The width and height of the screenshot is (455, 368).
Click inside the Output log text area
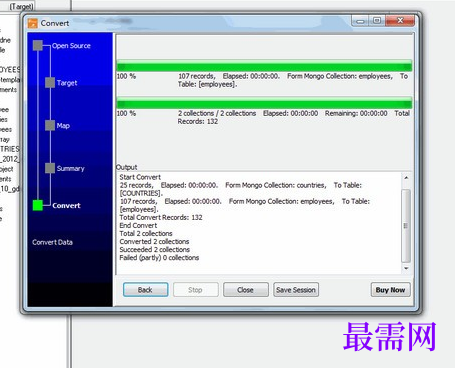point(259,223)
